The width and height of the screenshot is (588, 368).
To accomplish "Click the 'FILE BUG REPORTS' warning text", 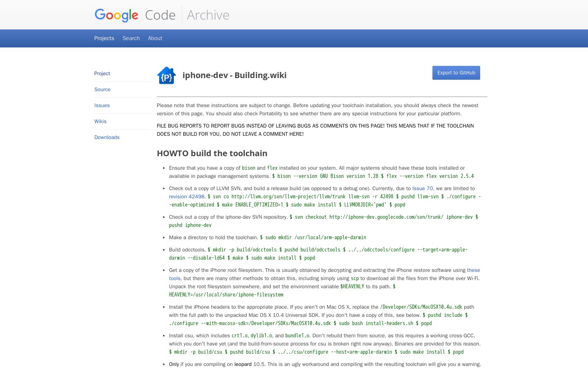I will coord(315,130).
